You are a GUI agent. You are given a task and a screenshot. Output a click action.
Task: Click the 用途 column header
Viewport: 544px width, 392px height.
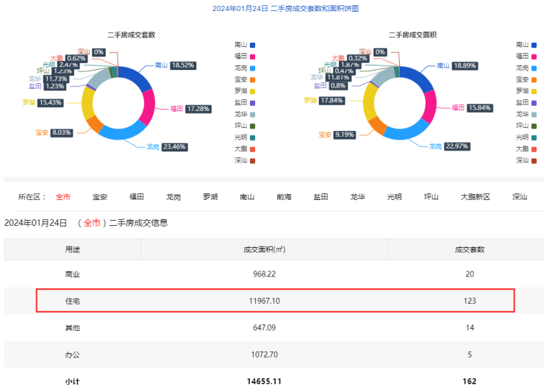tap(72, 249)
